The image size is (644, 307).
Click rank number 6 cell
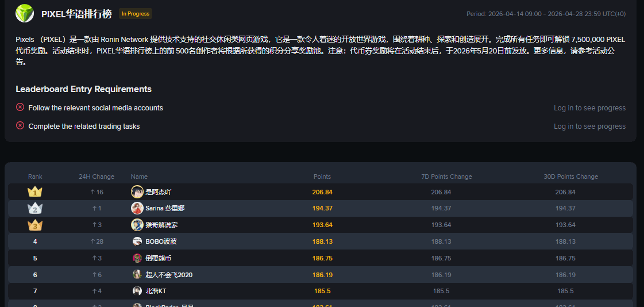35,275
